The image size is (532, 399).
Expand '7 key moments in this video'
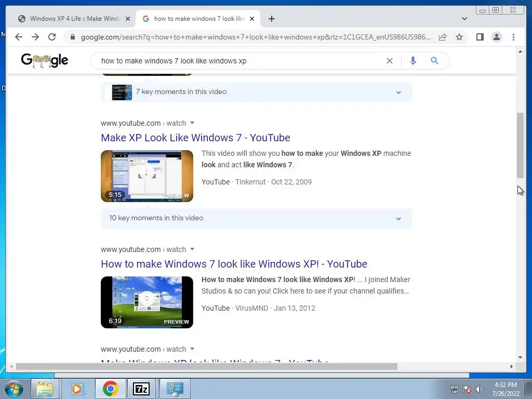click(257, 92)
